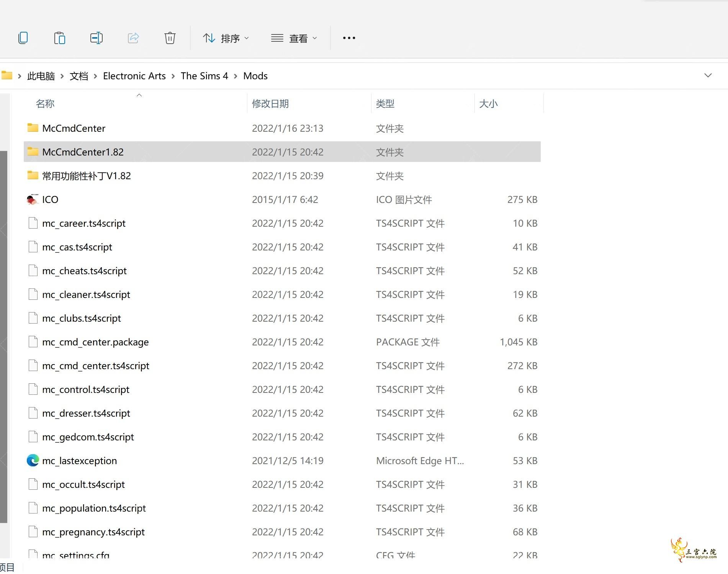Click the Share toolbar icon
This screenshot has height=574, width=728.
click(133, 38)
